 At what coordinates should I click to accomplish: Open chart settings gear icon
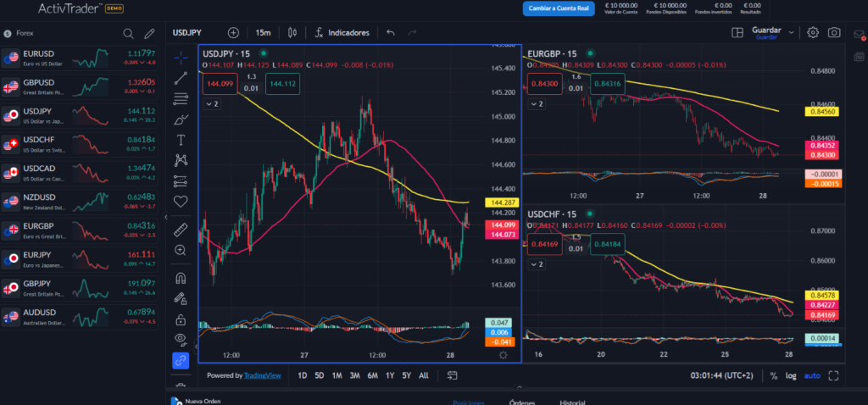point(812,33)
